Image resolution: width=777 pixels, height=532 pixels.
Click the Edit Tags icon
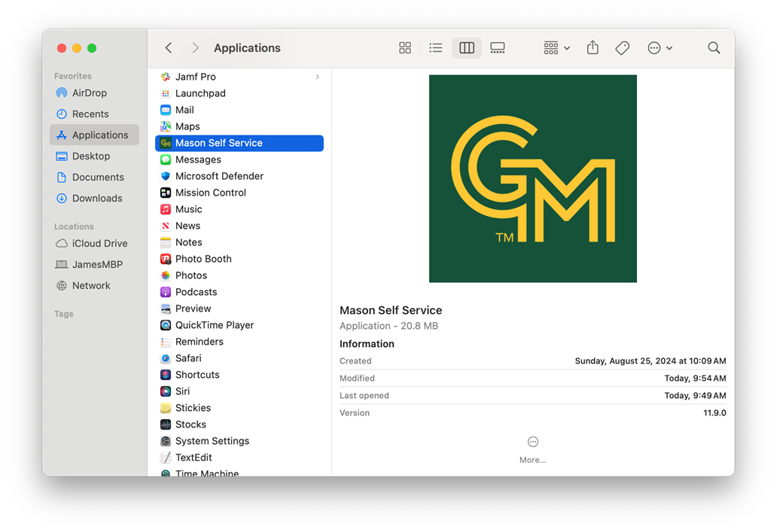point(623,48)
